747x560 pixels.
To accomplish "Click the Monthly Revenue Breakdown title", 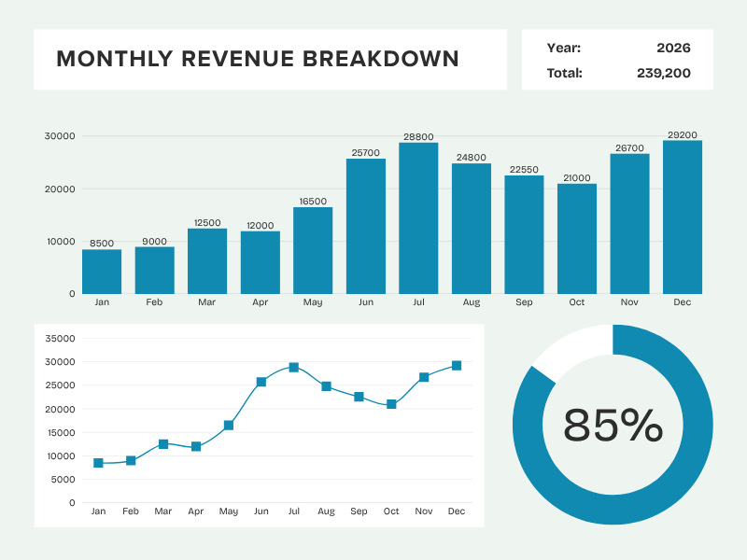I will (258, 59).
